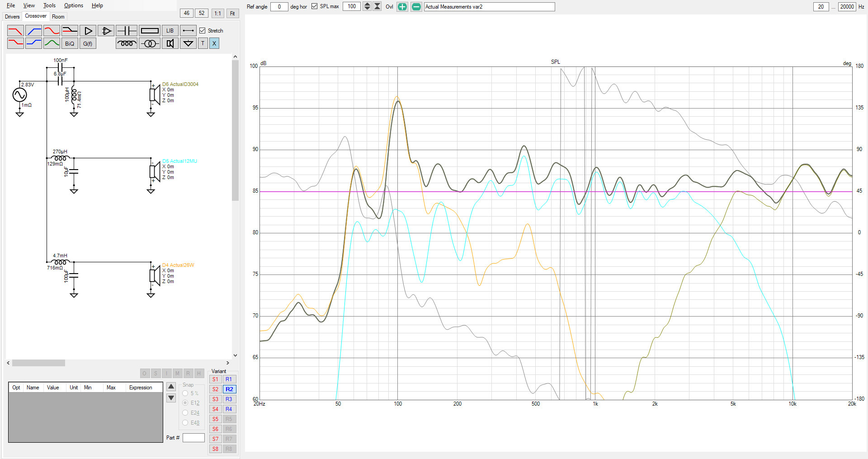Click the Ref angle input field
868x459 pixels.
pos(279,6)
